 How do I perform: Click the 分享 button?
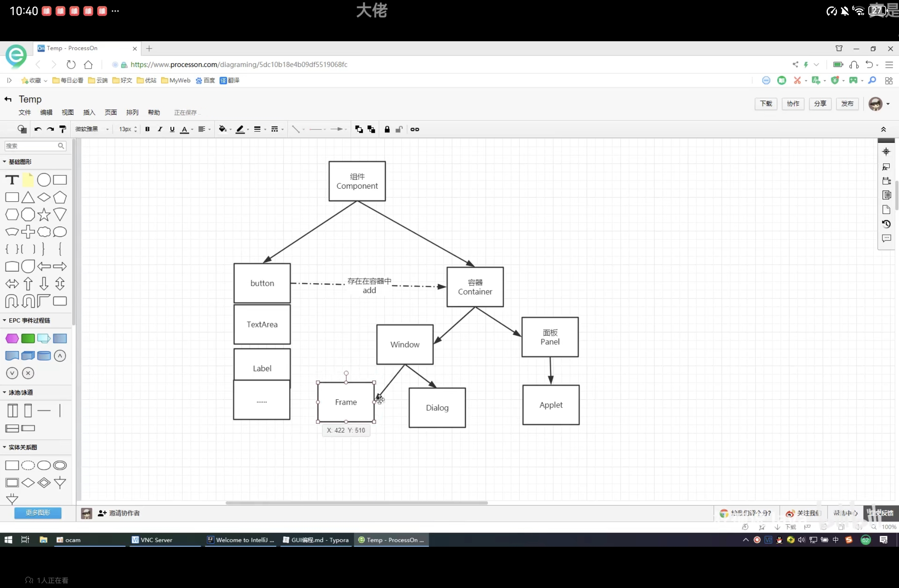820,104
